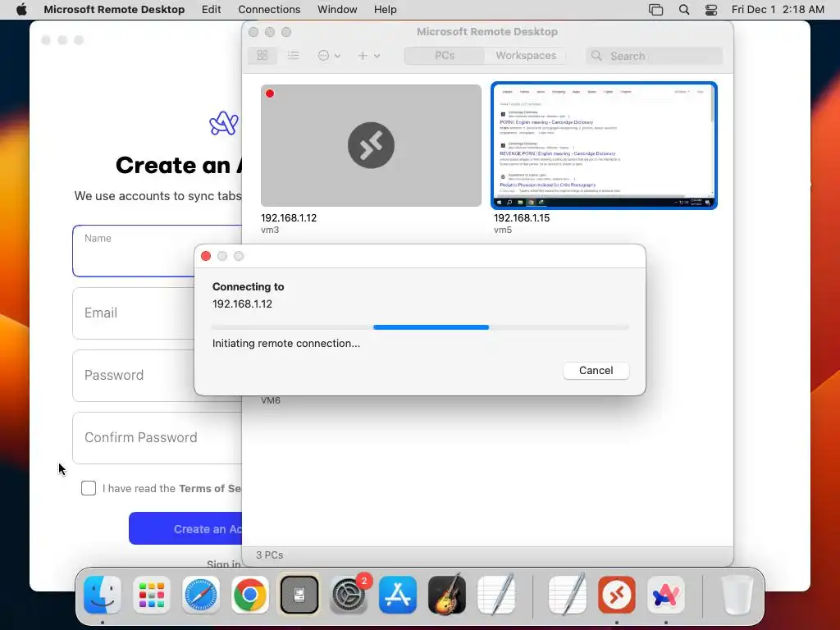Click the Confirm Password field

pos(157,438)
